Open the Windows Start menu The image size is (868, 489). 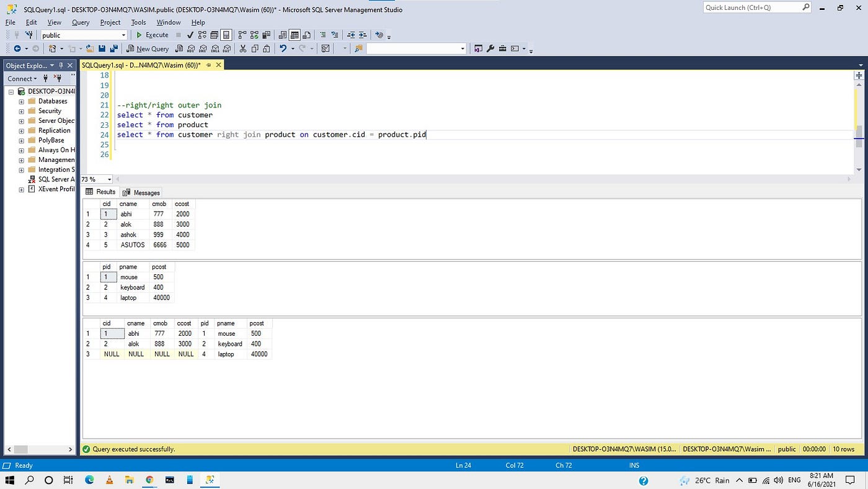10,480
